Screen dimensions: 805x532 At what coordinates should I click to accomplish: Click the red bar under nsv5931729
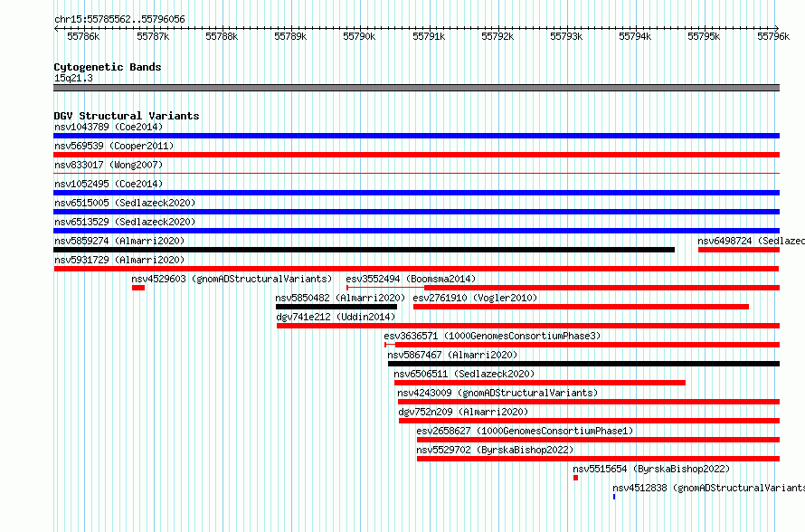(416, 269)
